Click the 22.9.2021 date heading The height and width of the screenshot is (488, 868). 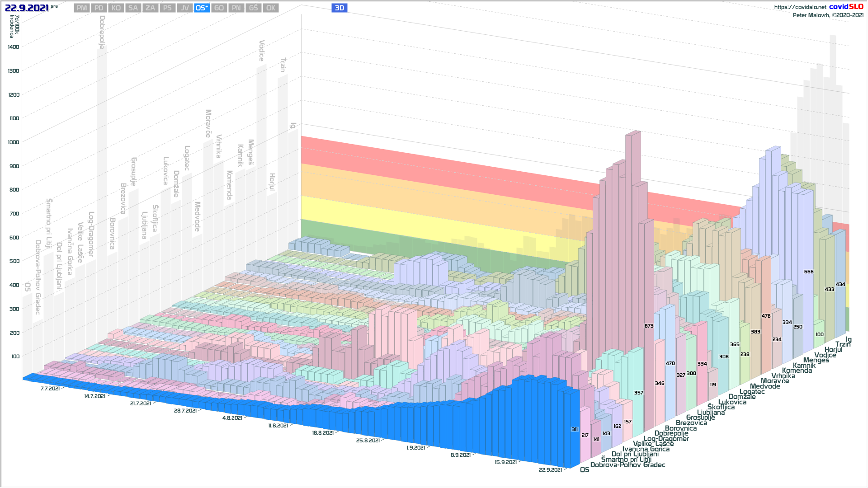point(27,8)
